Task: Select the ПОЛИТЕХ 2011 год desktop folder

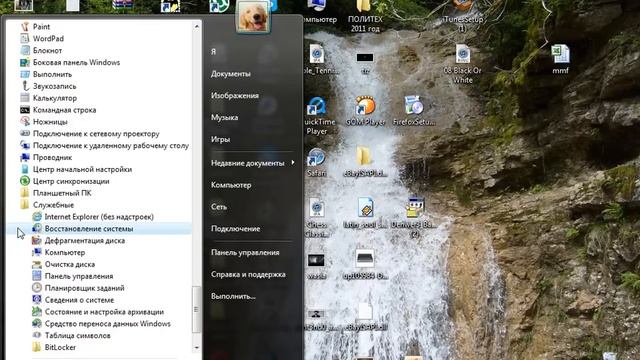Action: (x=365, y=17)
